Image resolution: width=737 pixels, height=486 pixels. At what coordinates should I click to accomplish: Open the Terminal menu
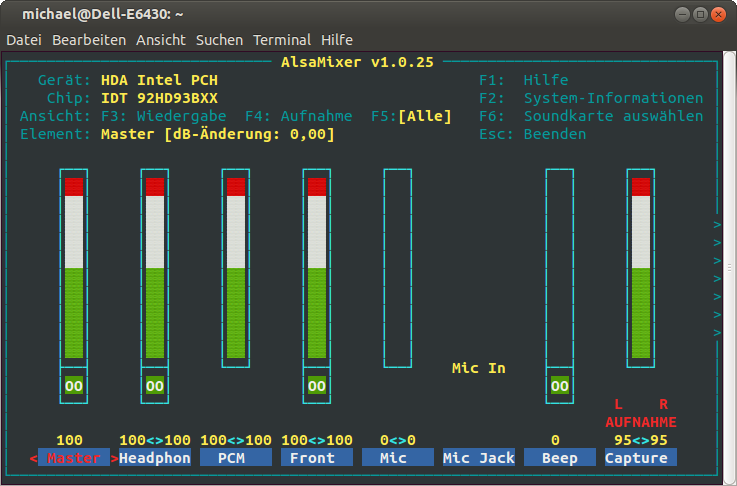(282, 40)
